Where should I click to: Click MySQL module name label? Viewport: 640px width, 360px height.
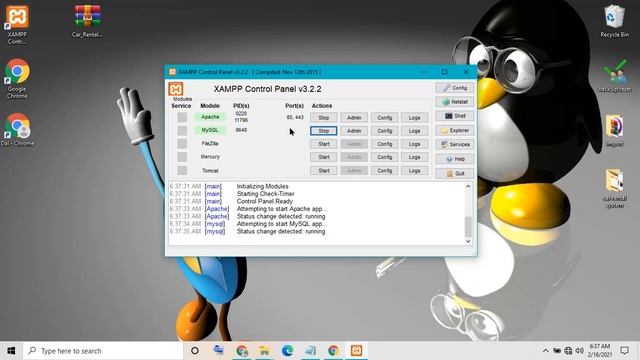210,130
